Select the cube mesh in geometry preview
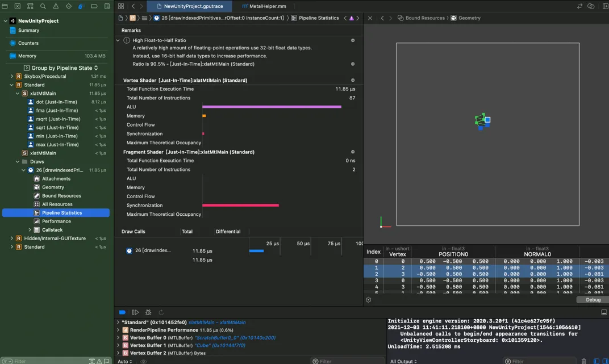This screenshot has height=364, width=609. click(x=482, y=121)
